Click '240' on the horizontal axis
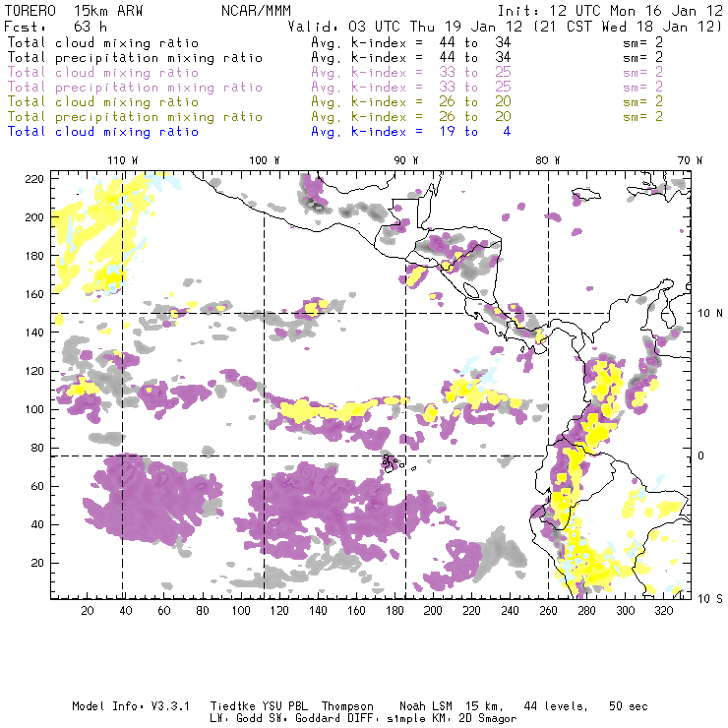Image resolution: width=728 pixels, height=728 pixels. (510, 611)
